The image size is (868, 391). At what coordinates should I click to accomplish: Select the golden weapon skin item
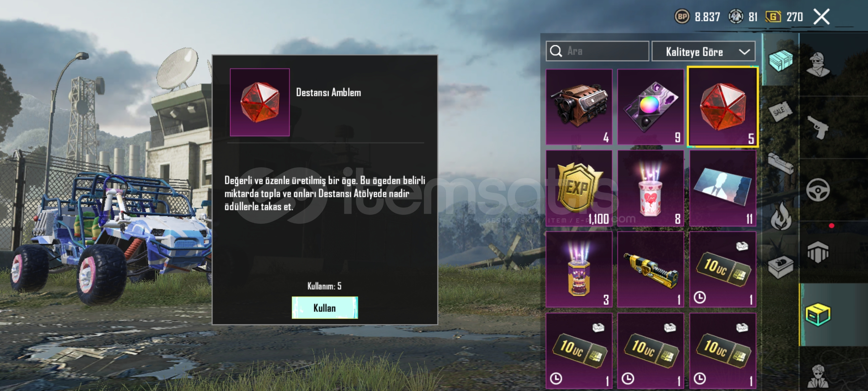[651, 270]
